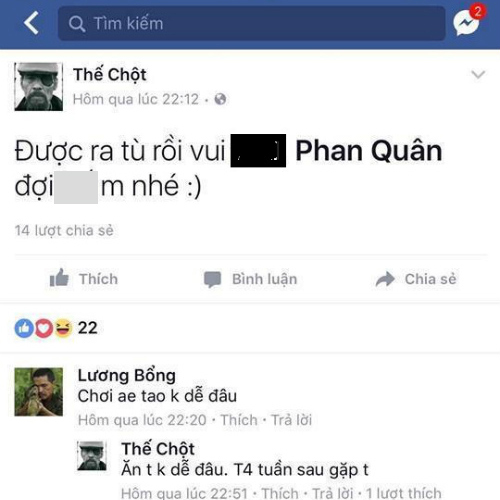Tap the heart love reaction icon
Screen dimensions: 500x500
[44, 328]
